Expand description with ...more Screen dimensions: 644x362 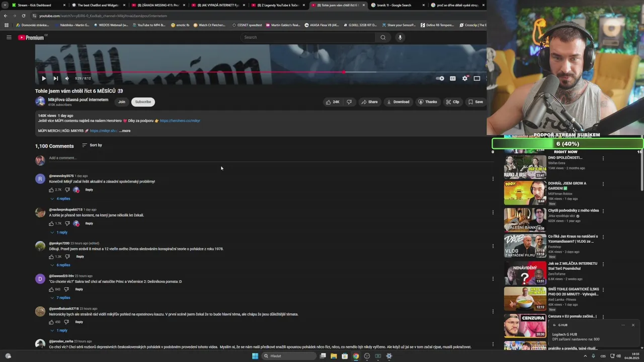pos(125,131)
